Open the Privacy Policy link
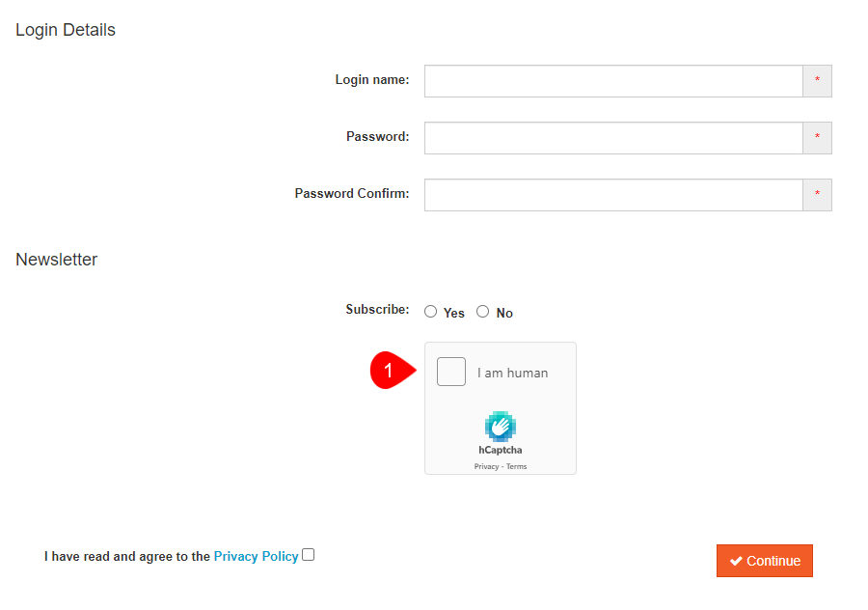Image resolution: width=868 pixels, height=610 pixels. [x=256, y=556]
